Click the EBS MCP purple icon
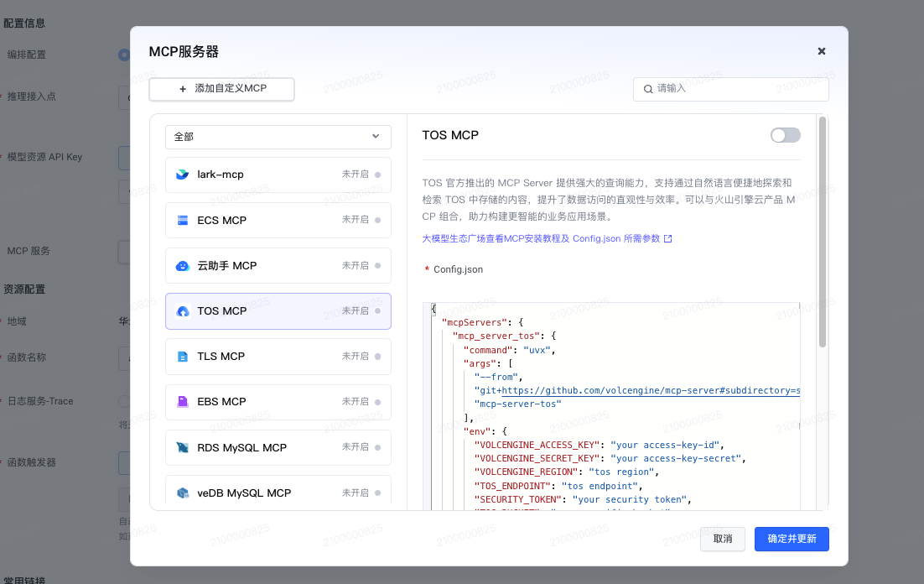The image size is (924, 584). pos(183,402)
